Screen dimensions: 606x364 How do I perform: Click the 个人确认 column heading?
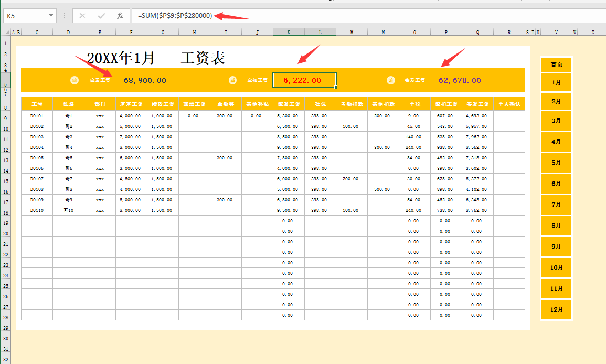click(509, 104)
